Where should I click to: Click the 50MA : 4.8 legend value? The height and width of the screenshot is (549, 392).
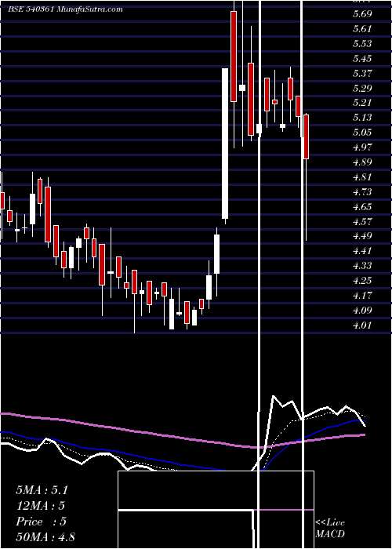coord(45,536)
